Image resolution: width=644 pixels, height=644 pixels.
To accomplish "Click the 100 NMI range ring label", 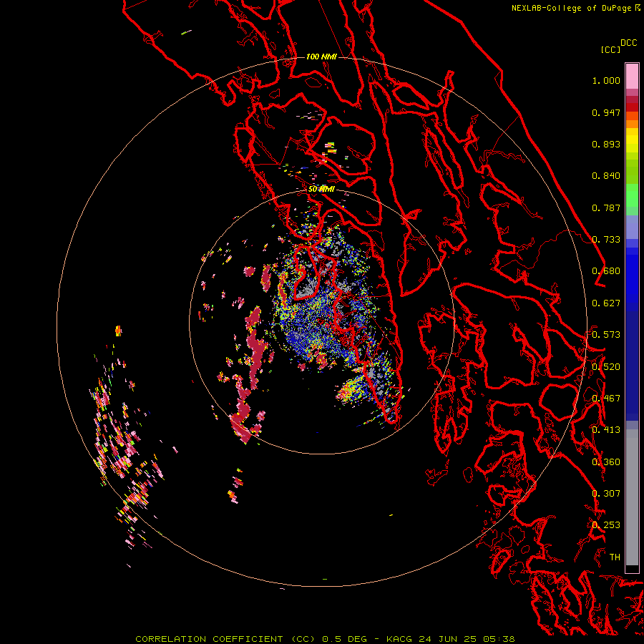I will click(x=321, y=57).
